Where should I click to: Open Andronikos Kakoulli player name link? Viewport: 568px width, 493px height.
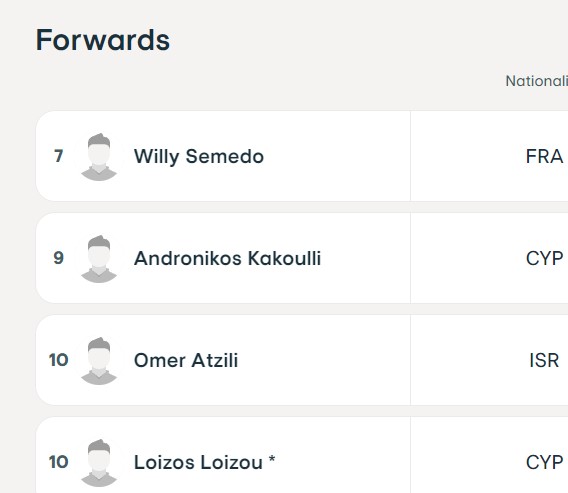coord(227,258)
